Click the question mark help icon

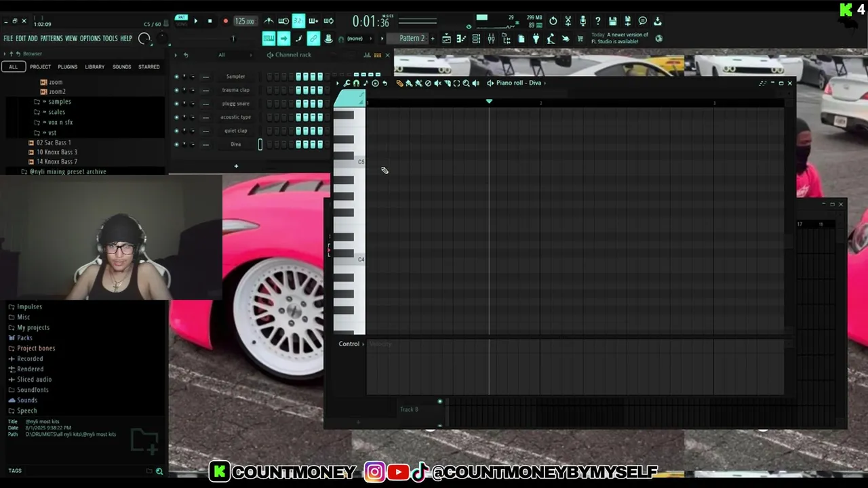tap(598, 21)
